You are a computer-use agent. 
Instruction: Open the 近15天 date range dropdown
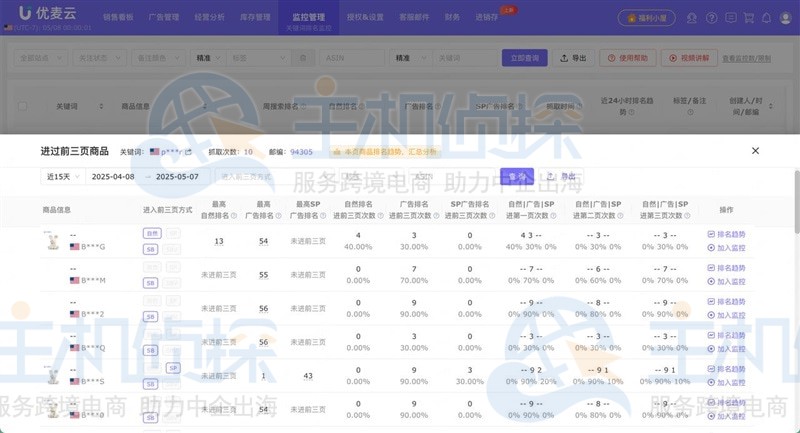pyautogui.click(x=62, y=177)
